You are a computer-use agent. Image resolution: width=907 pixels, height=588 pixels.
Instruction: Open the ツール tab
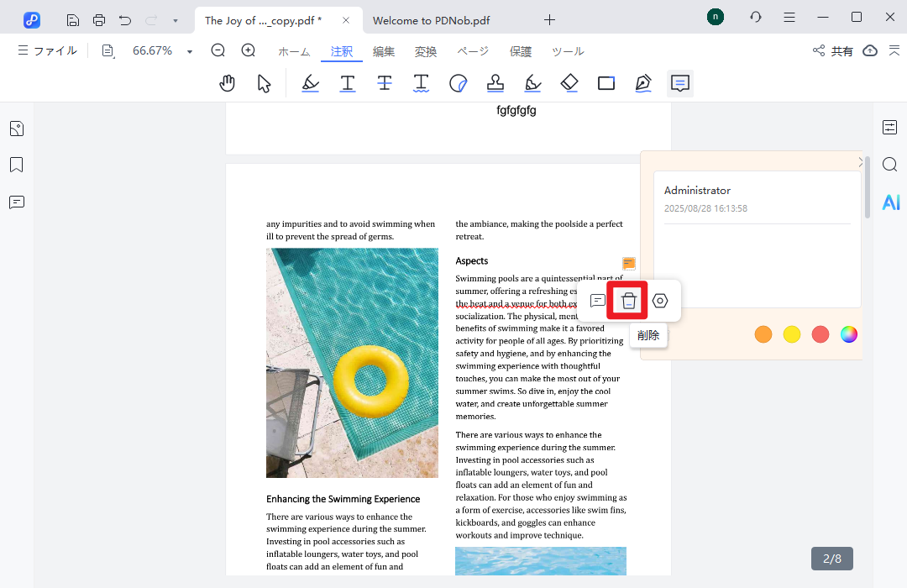[x=568, y=51]
